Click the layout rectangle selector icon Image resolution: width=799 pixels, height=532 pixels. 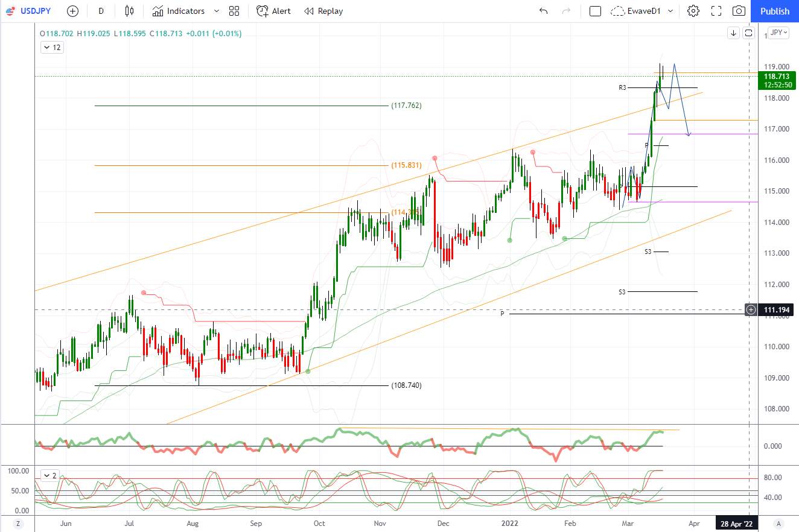pyautogui.click(x=595, y=11)
